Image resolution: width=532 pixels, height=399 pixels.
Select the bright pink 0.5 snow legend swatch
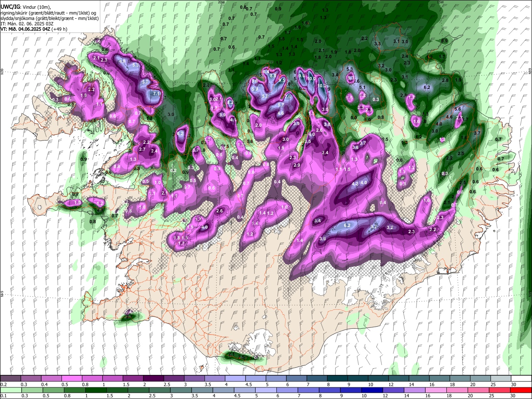(72, 378)
